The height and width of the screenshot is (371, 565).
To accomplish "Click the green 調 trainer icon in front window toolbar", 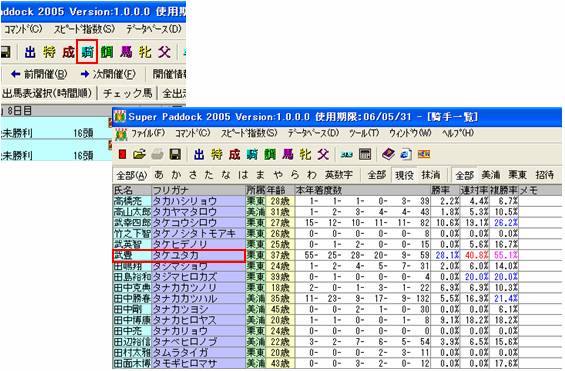I will (270, 155).
